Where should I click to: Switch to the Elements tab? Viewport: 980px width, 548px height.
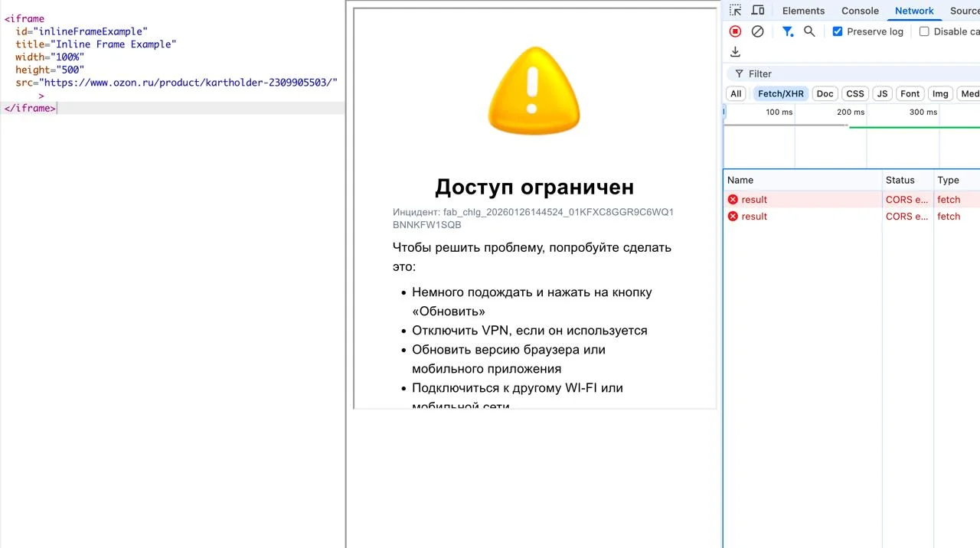click(803, 11)
